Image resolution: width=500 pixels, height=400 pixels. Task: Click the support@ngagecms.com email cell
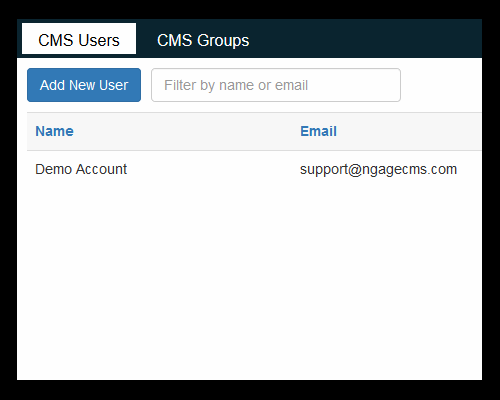[x=378, y=169]
